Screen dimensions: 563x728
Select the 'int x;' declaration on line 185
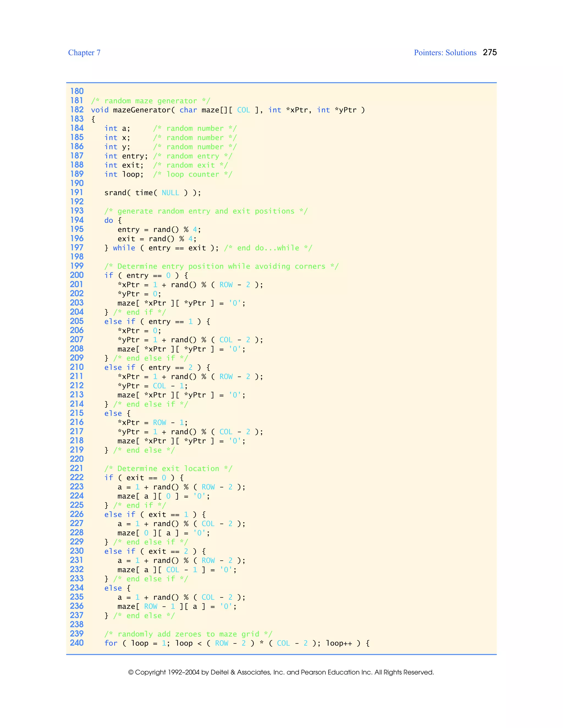[x=117, y=138]
